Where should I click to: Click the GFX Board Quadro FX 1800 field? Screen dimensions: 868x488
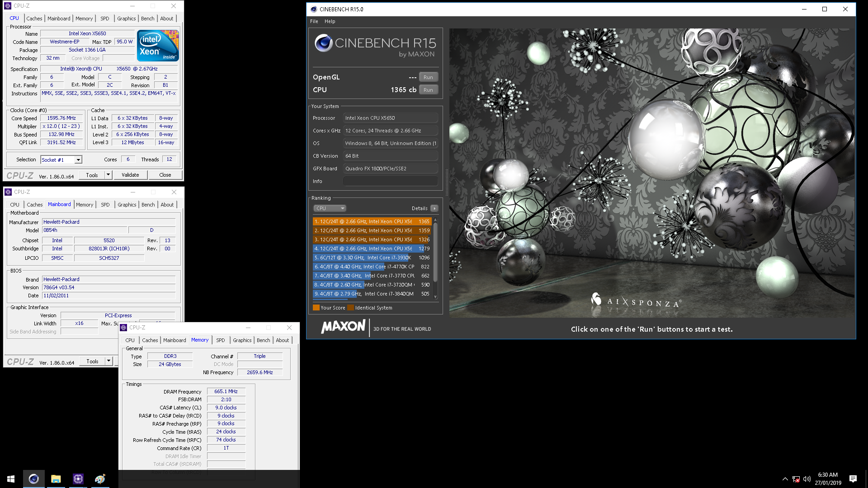click(x=390, y=169)
